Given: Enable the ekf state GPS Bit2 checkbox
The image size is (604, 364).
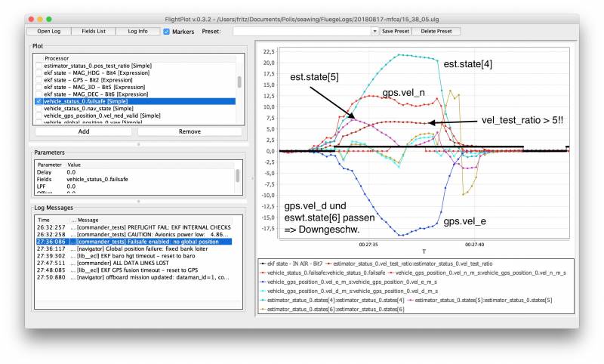Looking at the screenshot, I should coord(39,79).
